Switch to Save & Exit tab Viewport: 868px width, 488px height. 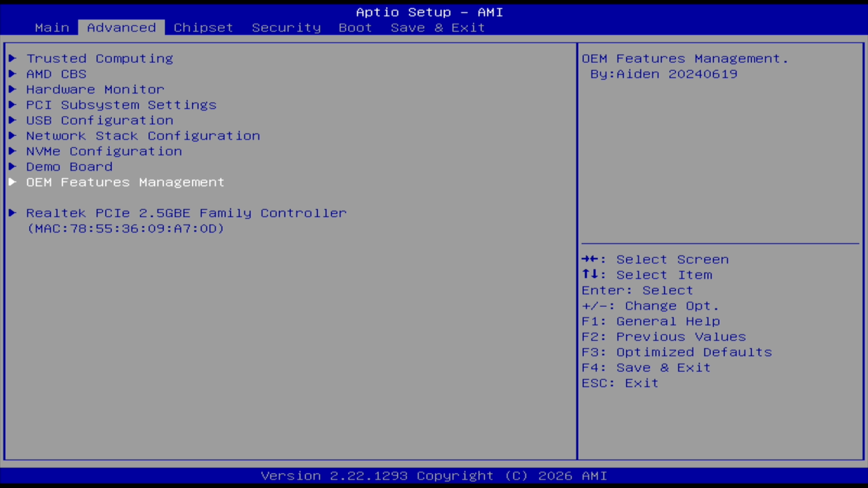[x=438, y=27]
